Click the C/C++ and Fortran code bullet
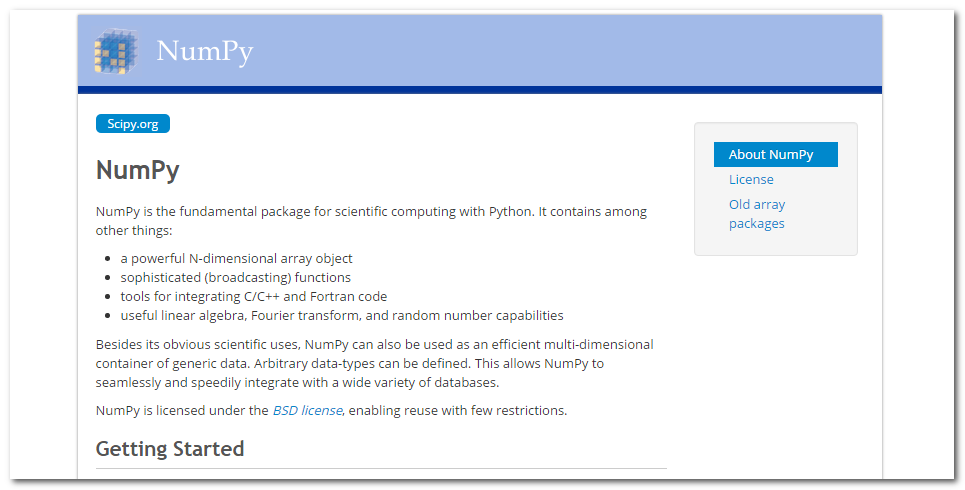 click(254, 297)
